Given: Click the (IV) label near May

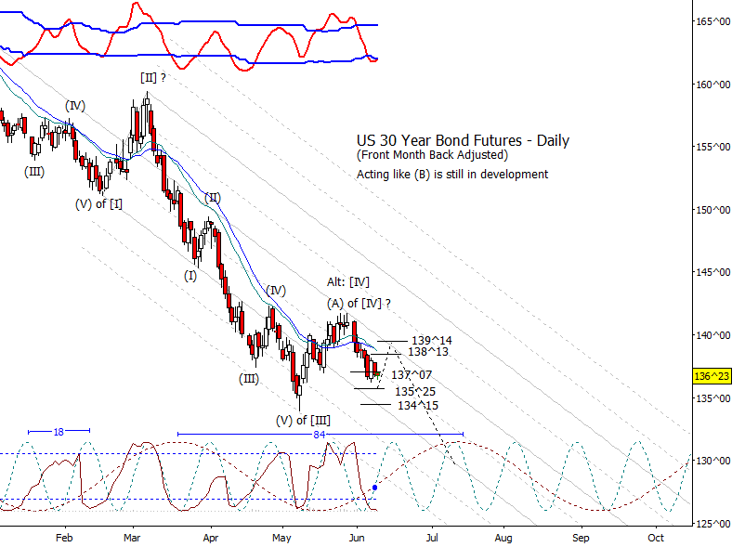Looking at the screenshot, I should click(276, 291).
